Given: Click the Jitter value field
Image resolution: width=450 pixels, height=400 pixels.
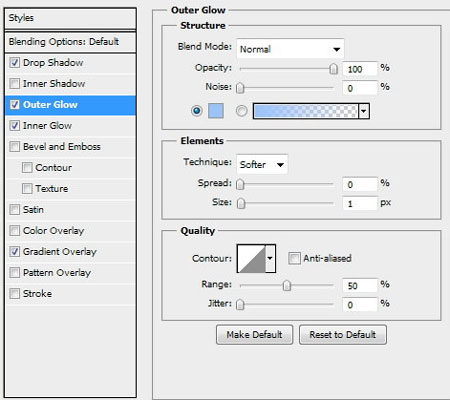Looking at the screenshot, I should [360, 304].
